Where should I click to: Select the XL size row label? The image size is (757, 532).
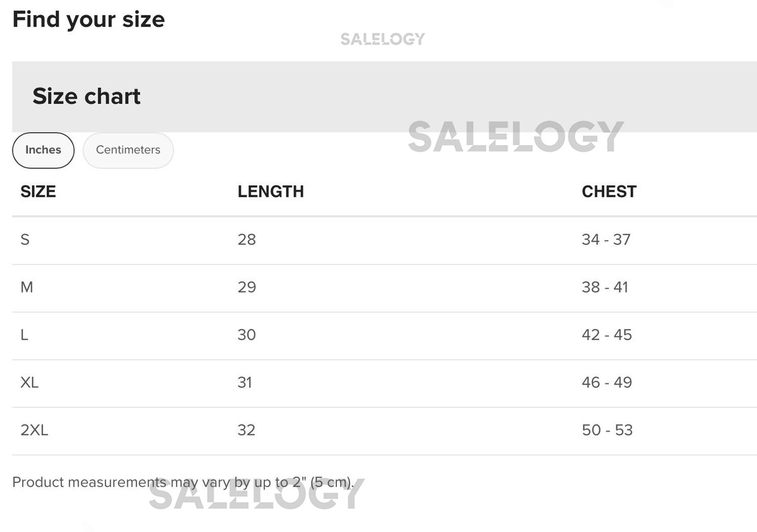(x=30, y=383)
